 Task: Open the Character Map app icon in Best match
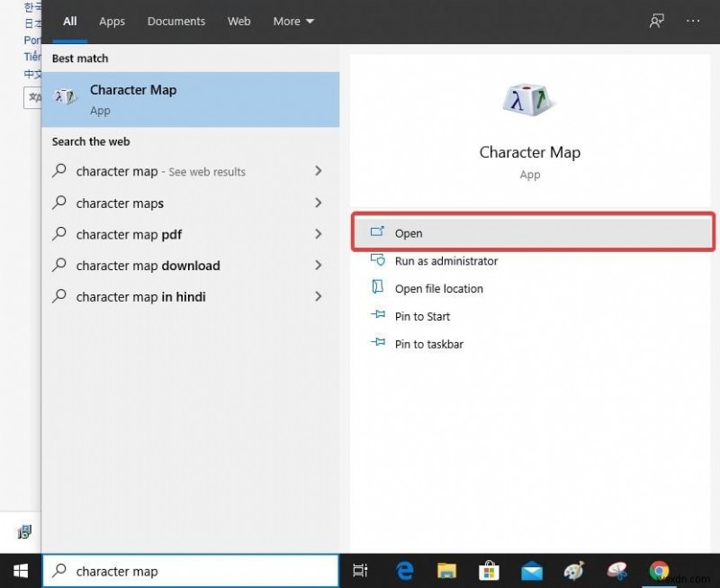[66, 95]
